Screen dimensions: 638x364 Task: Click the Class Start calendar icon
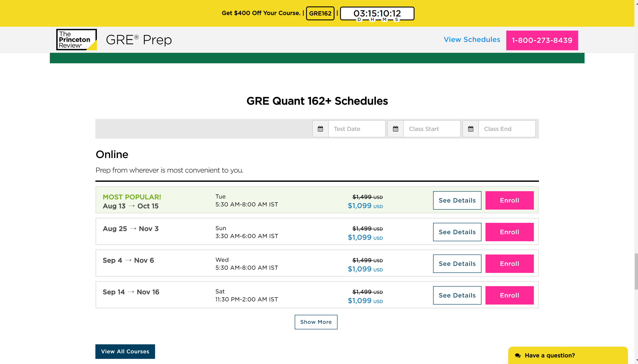click(395, 129)
